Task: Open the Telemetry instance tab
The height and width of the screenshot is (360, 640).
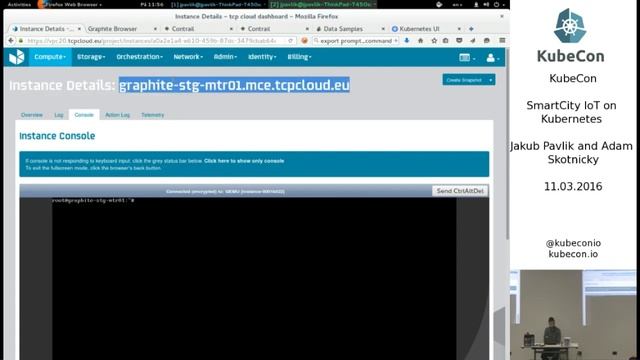Action: point(153,115)
